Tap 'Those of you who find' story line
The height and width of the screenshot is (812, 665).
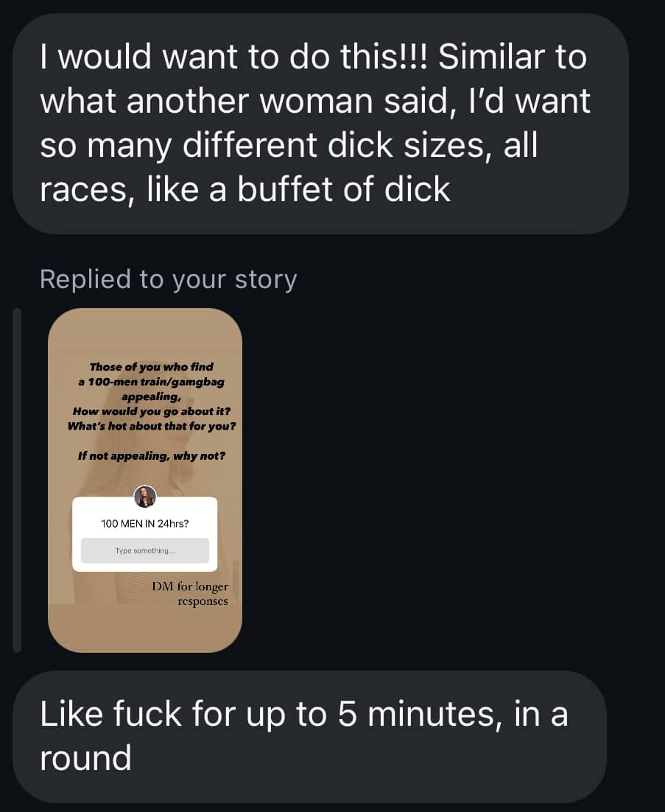151,367
